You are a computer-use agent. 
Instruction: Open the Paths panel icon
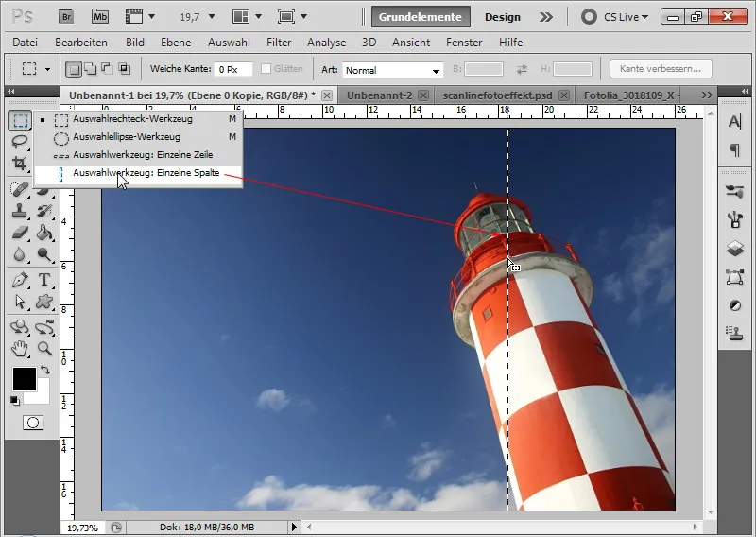pos(735,277)
